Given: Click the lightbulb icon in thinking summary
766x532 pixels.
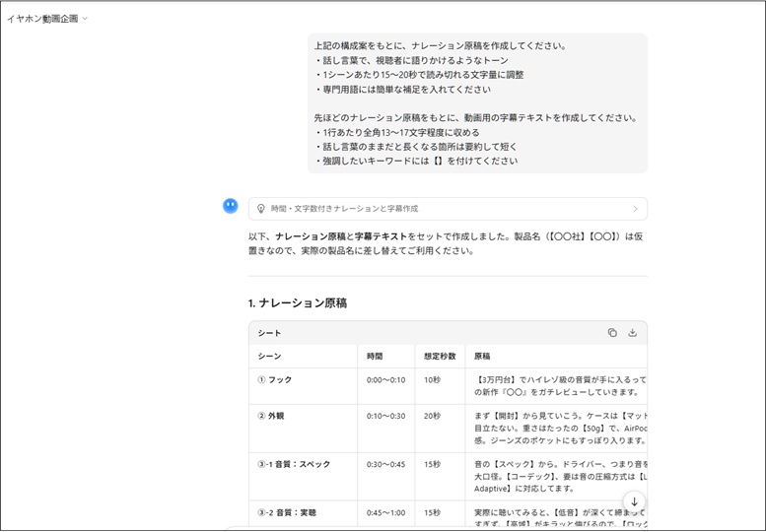Looking at the screenshot, I should (x=261, y=209).
